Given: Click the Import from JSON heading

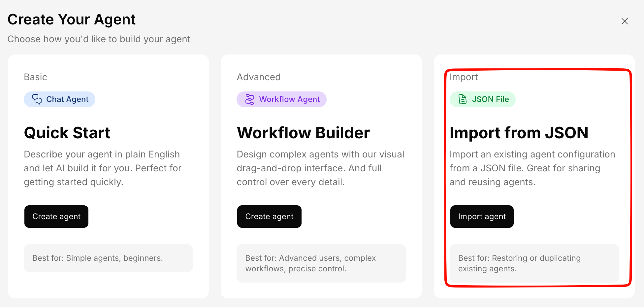Looking at the screenshot, I should pos(519,133).
